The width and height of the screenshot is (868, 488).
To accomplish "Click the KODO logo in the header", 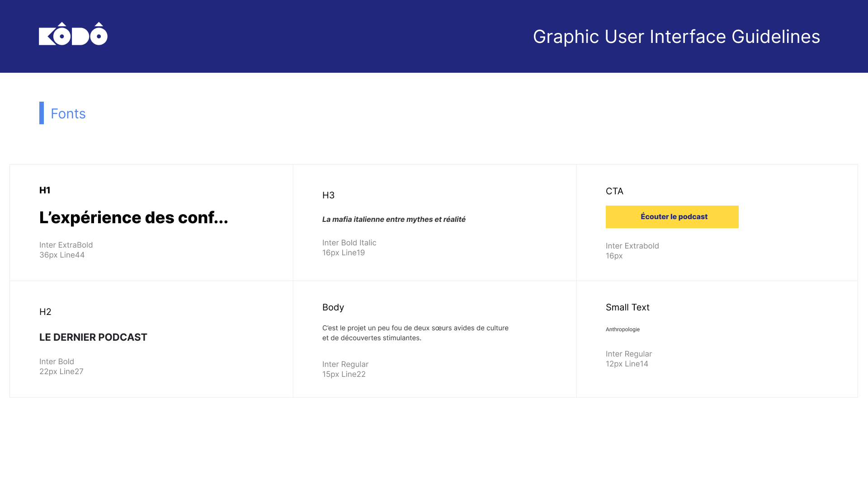I will [x=73, y=34].
